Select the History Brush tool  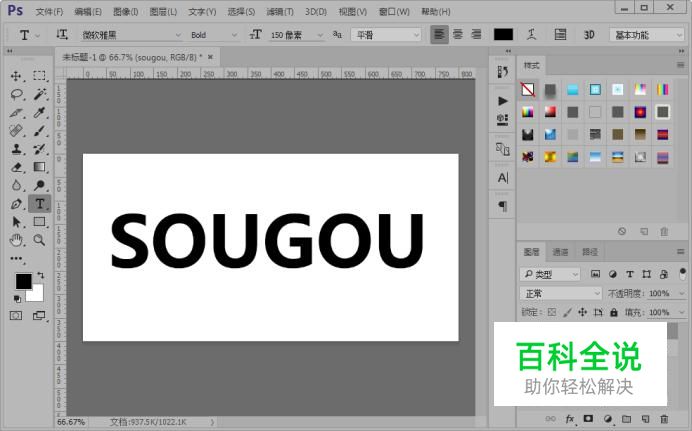[x=39, y=149]
